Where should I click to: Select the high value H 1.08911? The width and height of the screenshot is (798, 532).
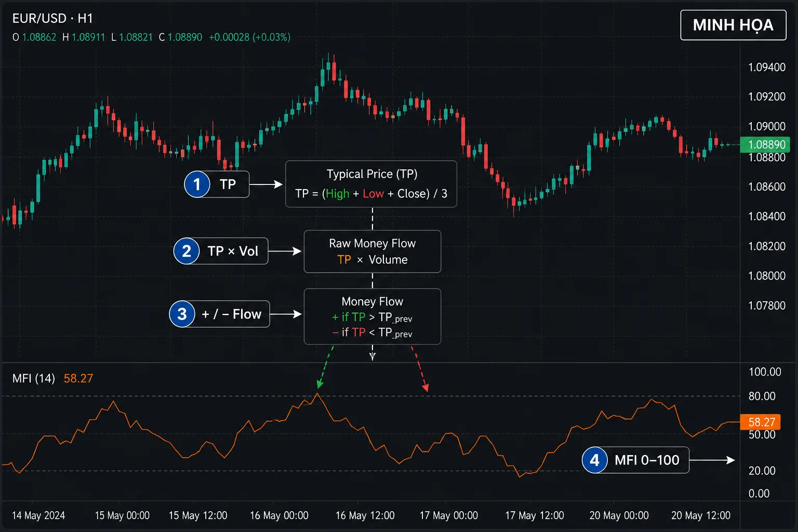(x=84, y=37)
